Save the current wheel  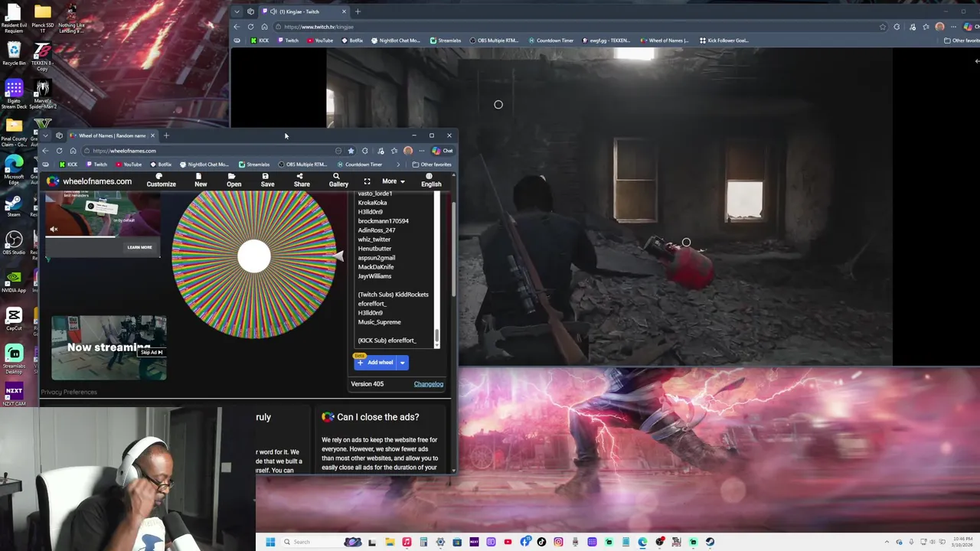point(267,180)
